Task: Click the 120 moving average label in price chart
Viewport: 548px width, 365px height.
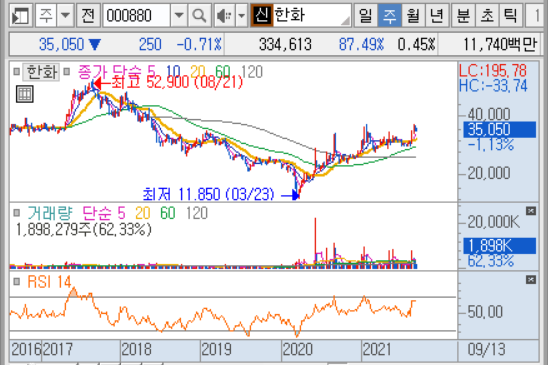Action: 252,72
